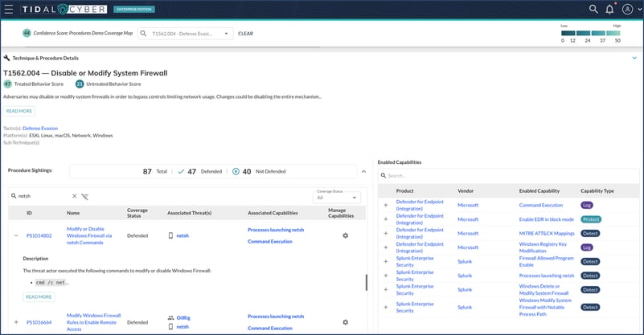The width and height of the screenshot is (644, 335).
Task: Sort Enabled Capabilities by Vendor column
Action: click(x=466, y=191)
